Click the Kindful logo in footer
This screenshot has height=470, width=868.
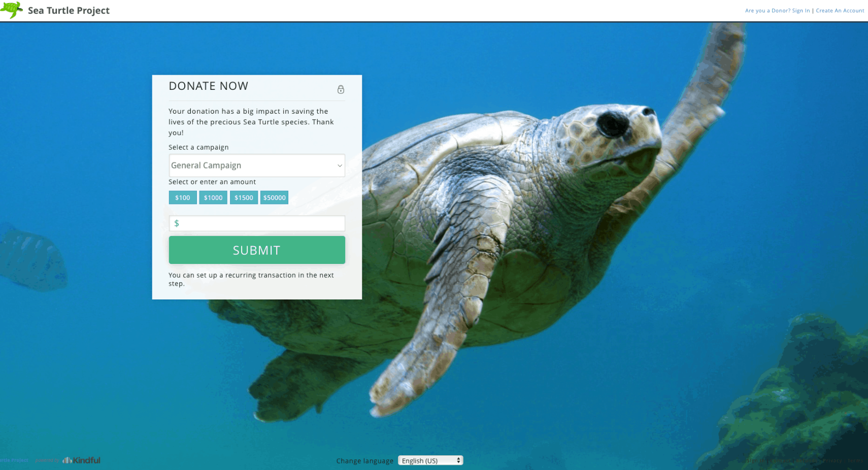(x=81, y=460)
